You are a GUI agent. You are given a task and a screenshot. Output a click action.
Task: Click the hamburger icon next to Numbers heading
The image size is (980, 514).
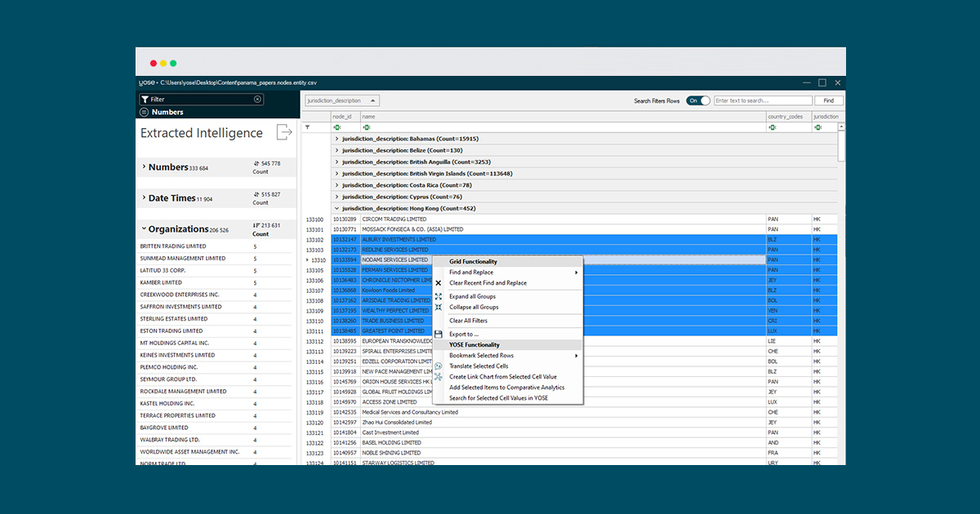145,112
